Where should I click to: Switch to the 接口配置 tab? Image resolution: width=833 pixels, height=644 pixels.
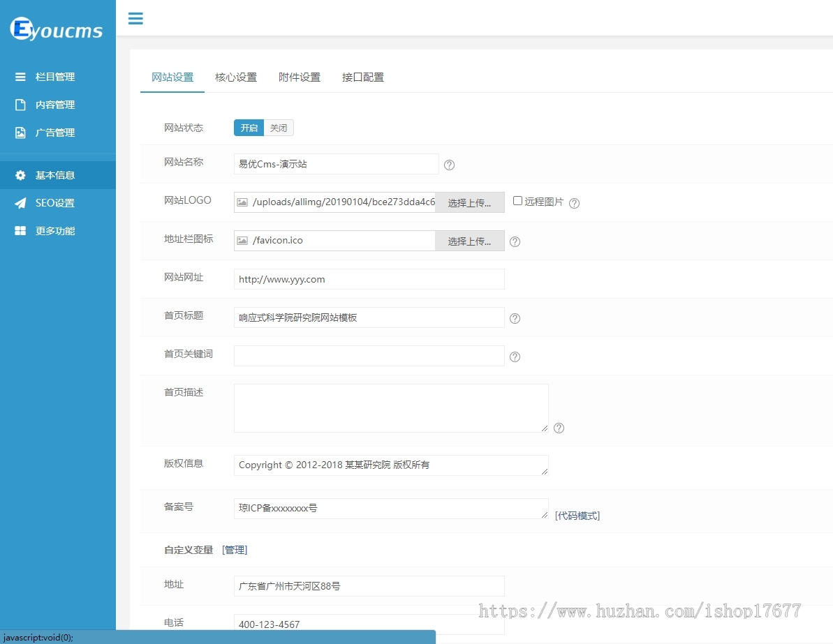(363, 77)
